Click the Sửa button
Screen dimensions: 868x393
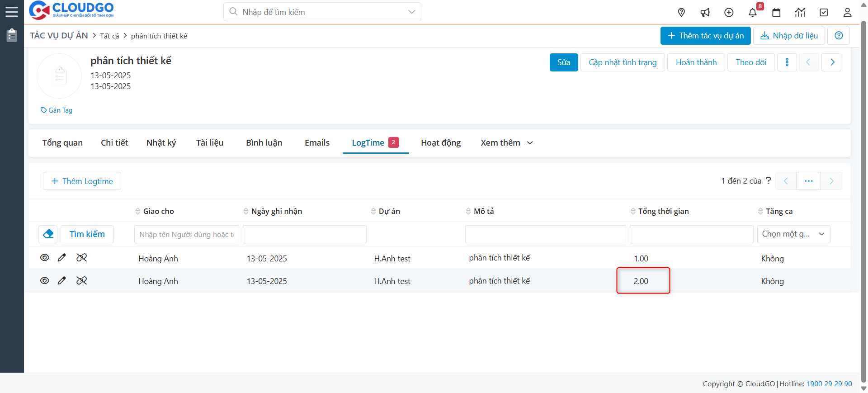tap(564, 62)
